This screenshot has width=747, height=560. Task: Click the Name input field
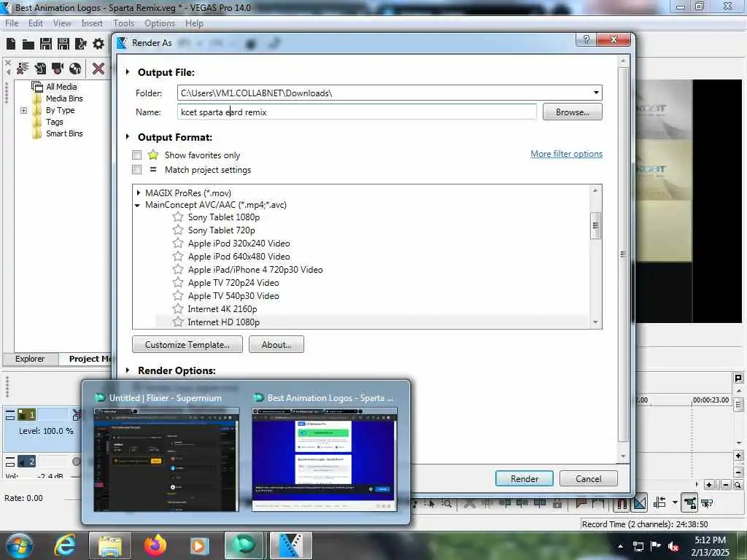coord(357,112)
